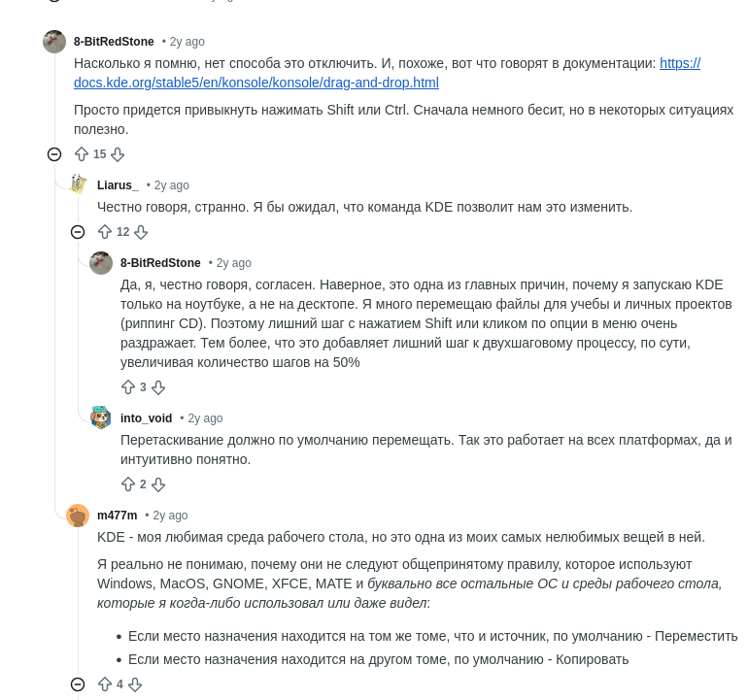Open 8-BitRedStone's profile from top comment

114,42
